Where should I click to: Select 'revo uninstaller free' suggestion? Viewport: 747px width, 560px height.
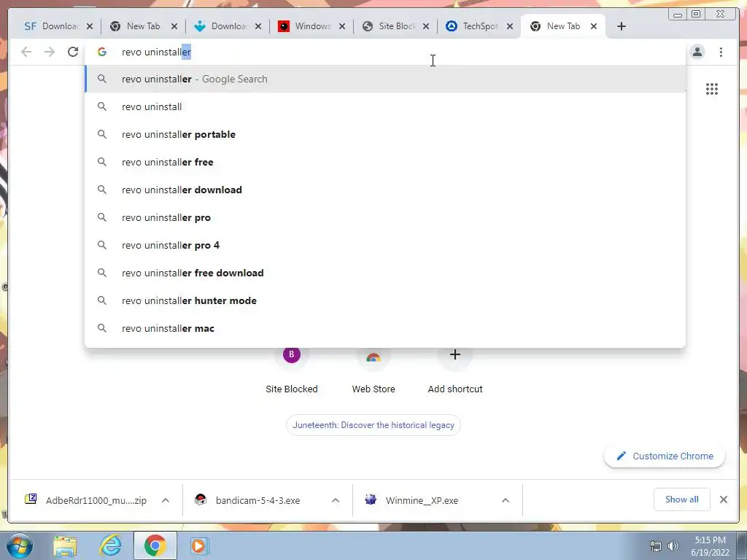tap(385, 162)
